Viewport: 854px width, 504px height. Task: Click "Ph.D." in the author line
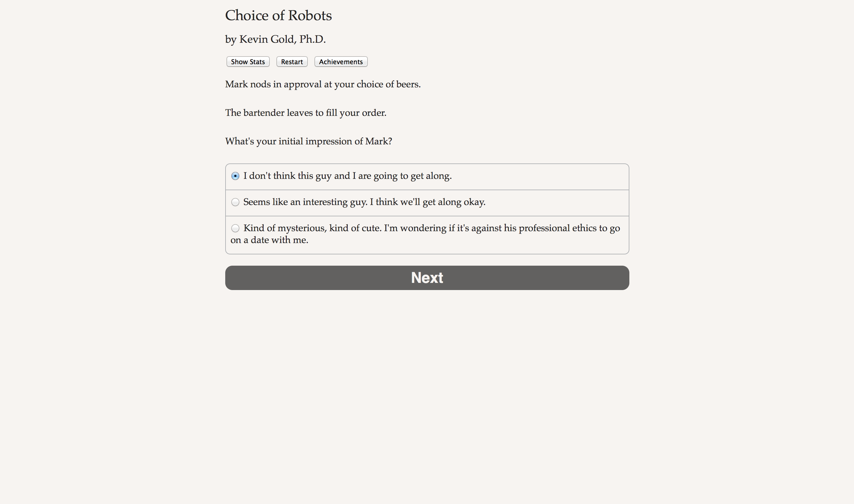click(312, 40)
